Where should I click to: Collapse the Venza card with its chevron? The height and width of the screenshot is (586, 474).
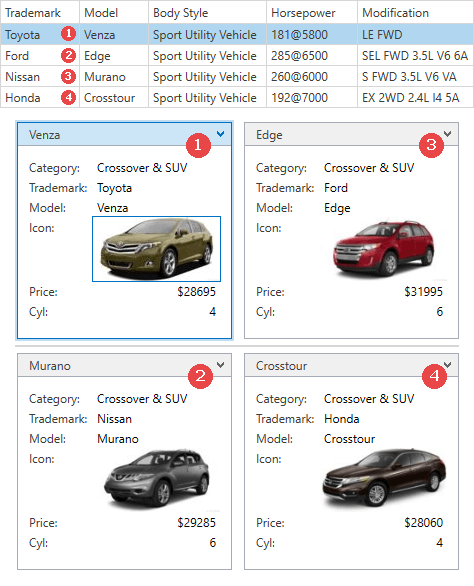pyautogui.click(x=221, y=133)
